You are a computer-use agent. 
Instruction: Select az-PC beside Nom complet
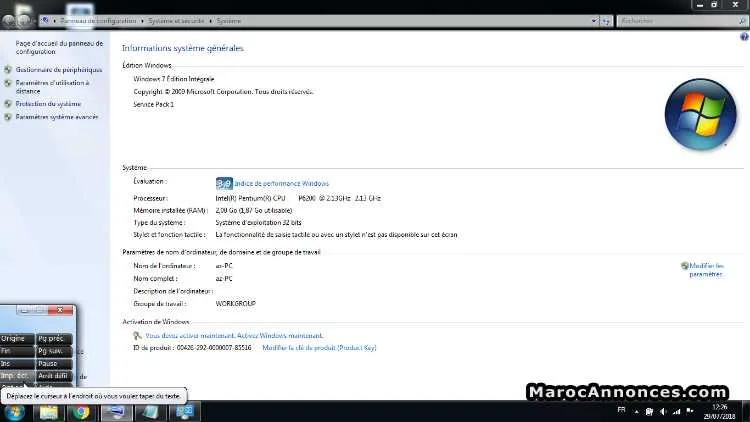click(224, 278)
